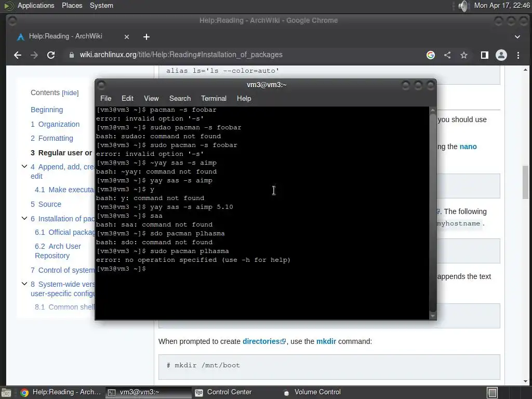Switch to Volume Control in taskbar
This screenshot has height=399, width=532.
point(312,392)
